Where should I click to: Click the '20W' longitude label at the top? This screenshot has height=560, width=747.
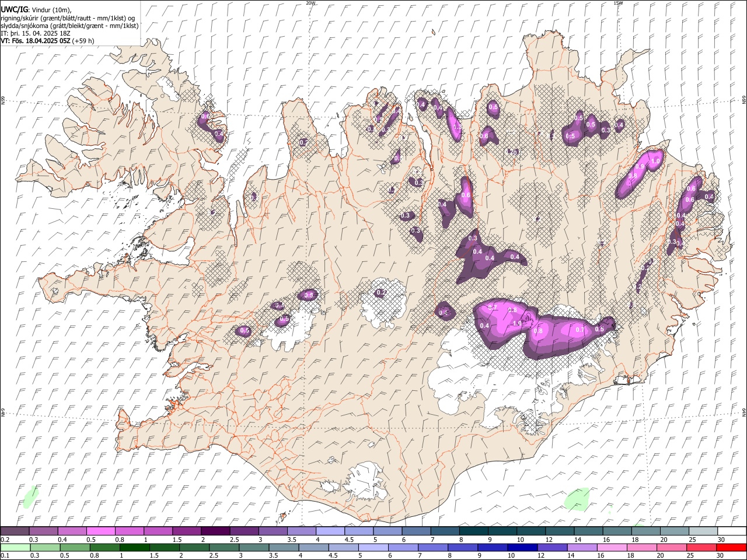click(310, 3)
